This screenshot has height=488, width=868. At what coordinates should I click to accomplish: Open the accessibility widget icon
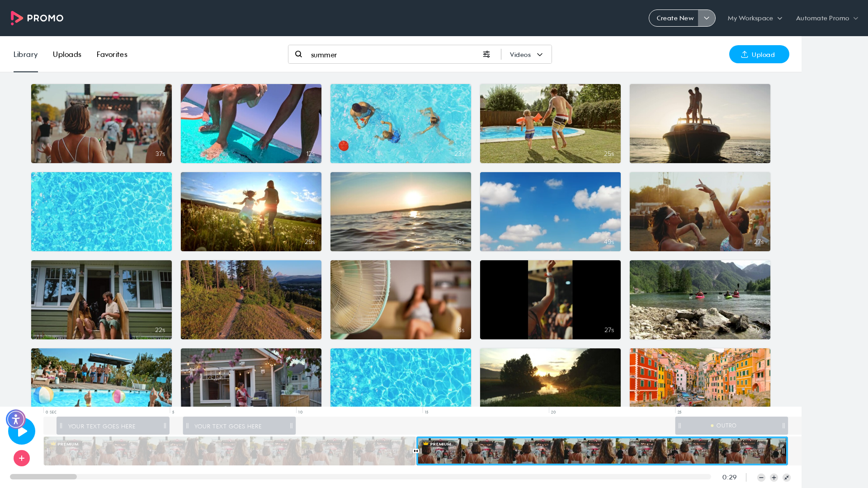(16, 419)
